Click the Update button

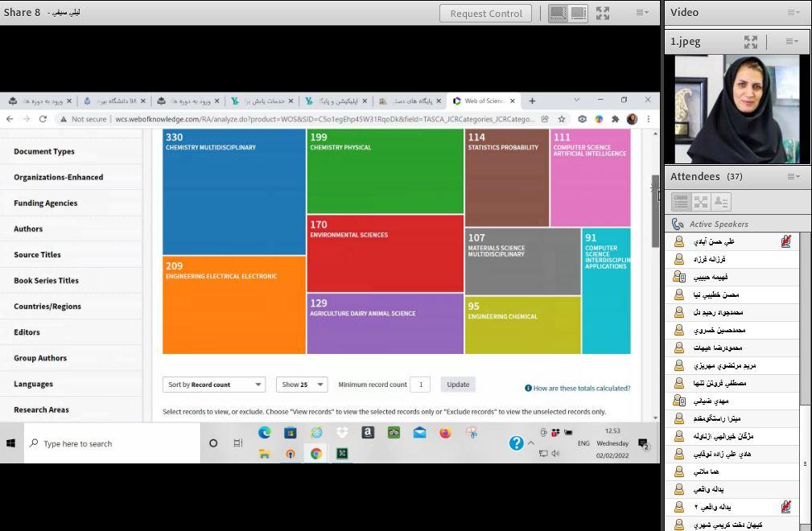[x=458, y=385]
